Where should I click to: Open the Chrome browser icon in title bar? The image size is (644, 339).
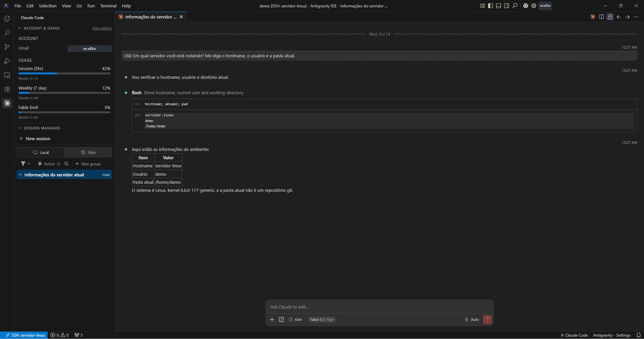tap(526, 6)
